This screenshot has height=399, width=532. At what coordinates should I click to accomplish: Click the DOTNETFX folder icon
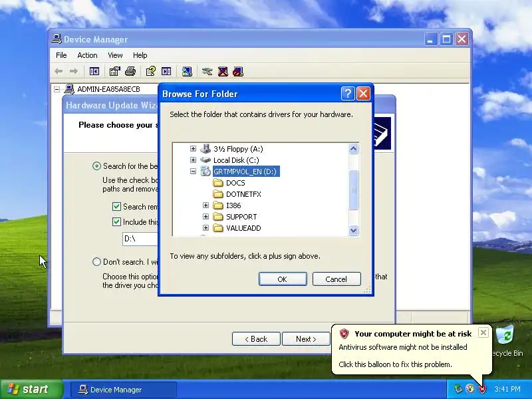(x=218, y=194)
